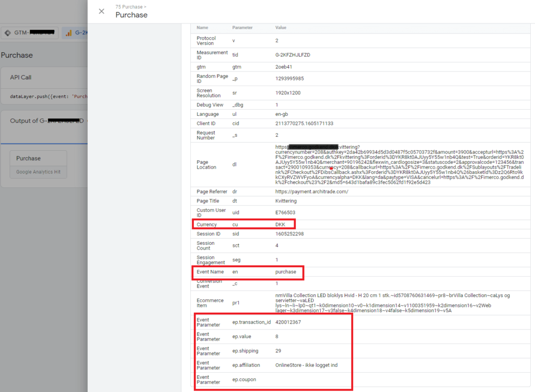This screenshot has height=392, width=535.
Task: Click the Name column header
Action: click(202, 28)
